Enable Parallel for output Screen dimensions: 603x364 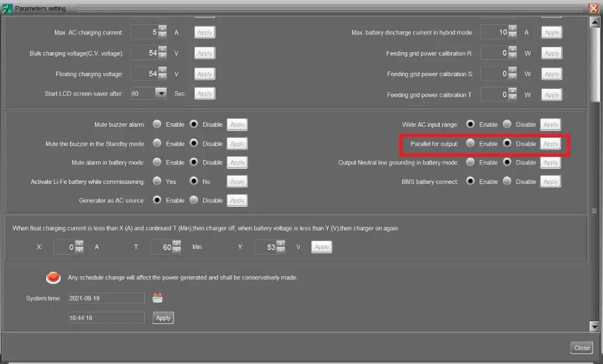(470, 143)
